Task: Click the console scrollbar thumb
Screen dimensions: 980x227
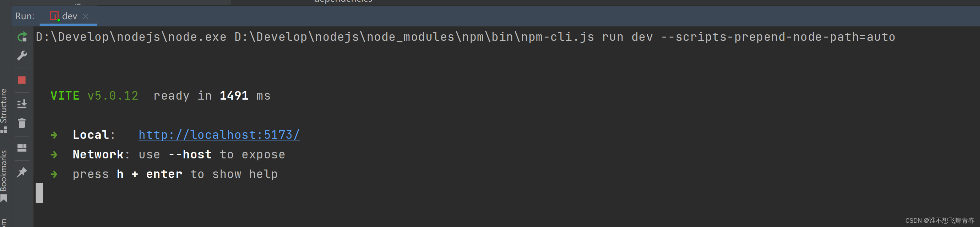Action: (39, 193)
